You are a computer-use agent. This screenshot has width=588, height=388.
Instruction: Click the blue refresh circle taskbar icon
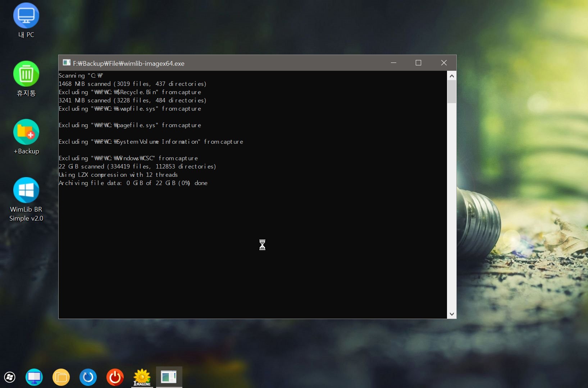point(88,377)
